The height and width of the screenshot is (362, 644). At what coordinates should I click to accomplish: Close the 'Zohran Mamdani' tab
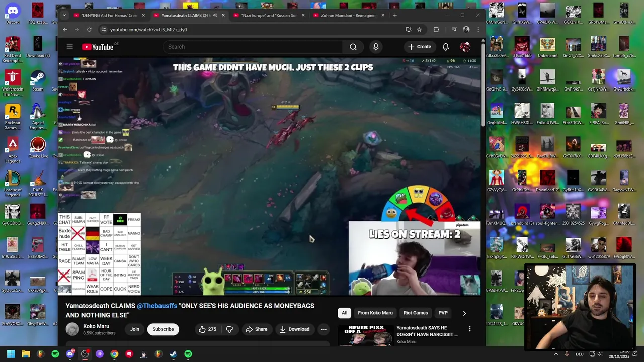point(383,15)
